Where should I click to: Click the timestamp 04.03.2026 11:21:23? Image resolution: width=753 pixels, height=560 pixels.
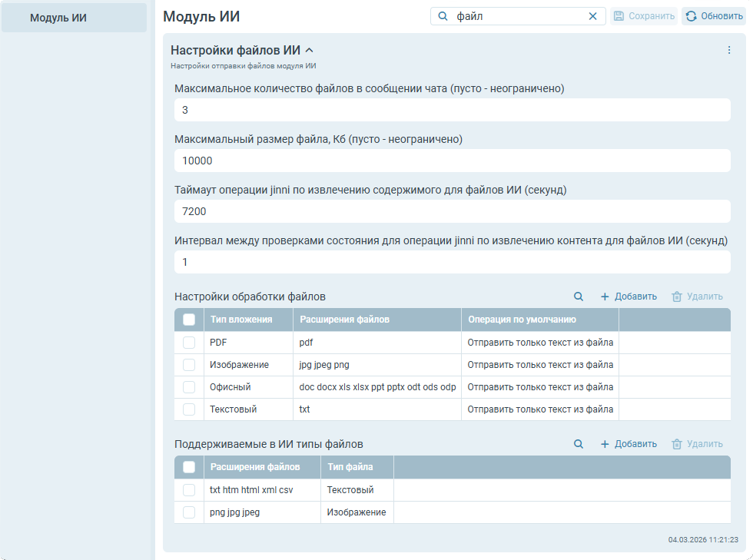[703, 540]
